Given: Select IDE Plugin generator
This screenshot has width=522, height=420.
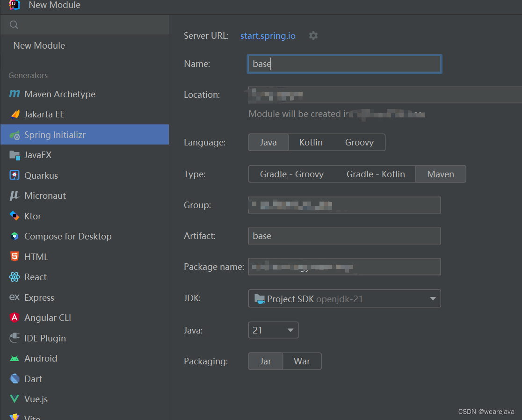Looking at the screenshot, I should coord(85,338).
